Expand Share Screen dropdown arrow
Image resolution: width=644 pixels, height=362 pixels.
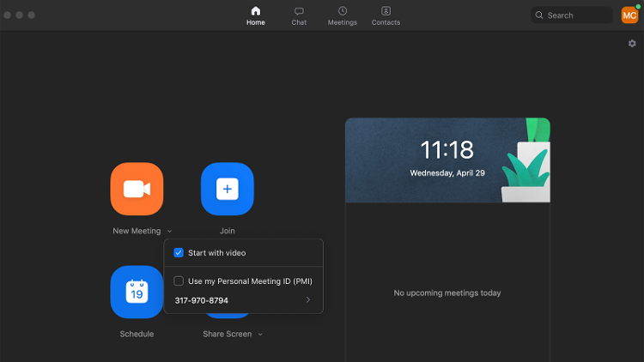(260, 334)
